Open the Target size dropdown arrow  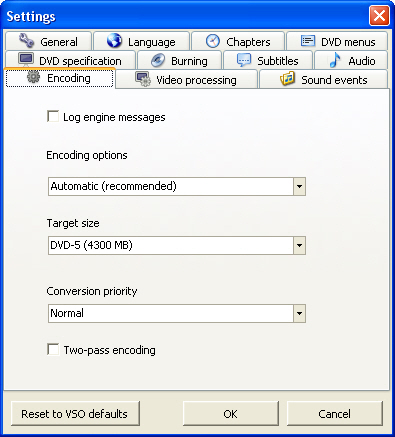pos(299,246)
